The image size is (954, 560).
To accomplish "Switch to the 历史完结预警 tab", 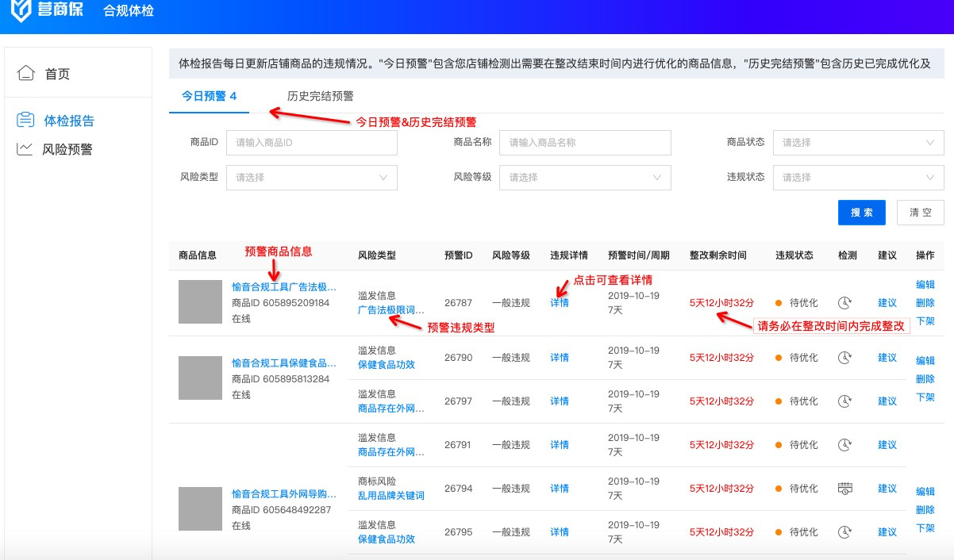I will coord(320,96).
